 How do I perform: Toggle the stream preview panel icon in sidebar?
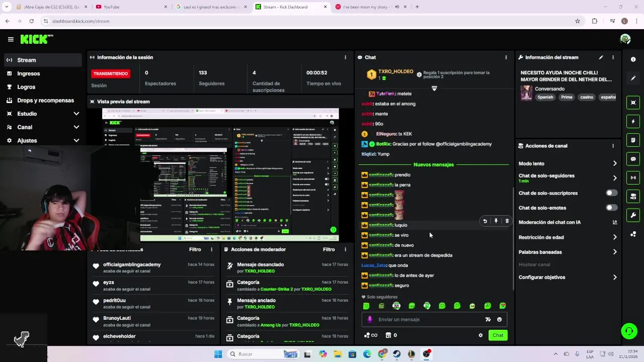click(633, 103)
